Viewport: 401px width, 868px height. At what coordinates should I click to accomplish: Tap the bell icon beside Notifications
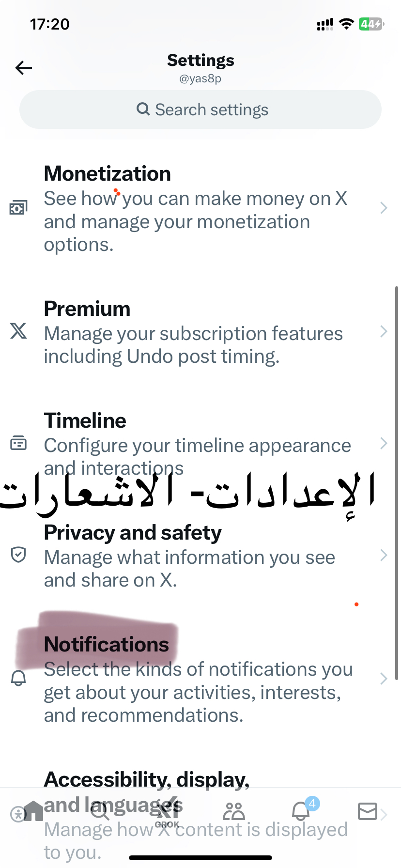pyautogui.click(x=18, y=678)
